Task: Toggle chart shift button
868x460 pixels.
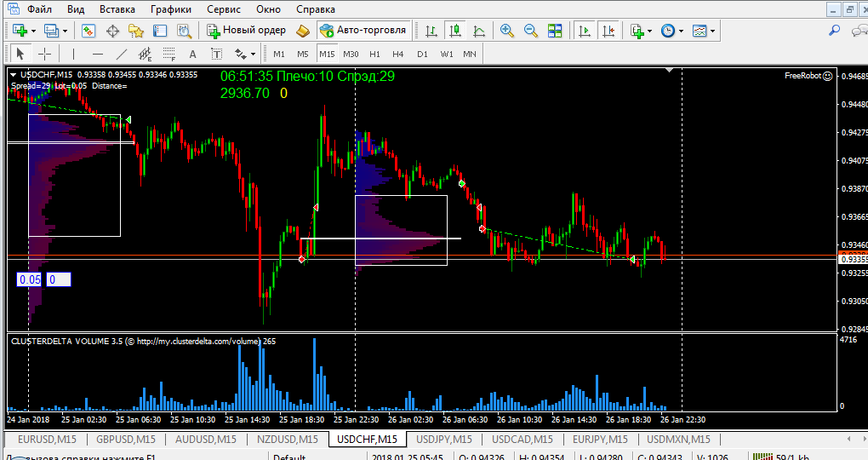Action: coord(608,31)
